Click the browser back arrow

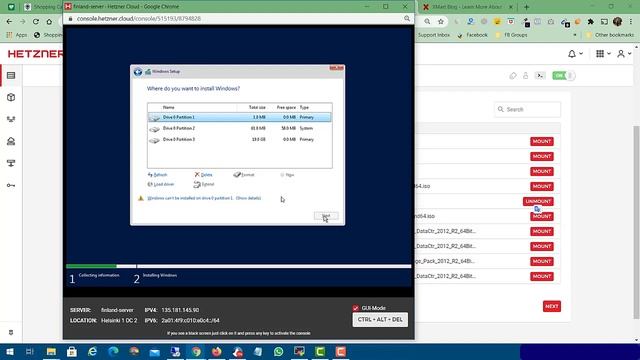9,22
